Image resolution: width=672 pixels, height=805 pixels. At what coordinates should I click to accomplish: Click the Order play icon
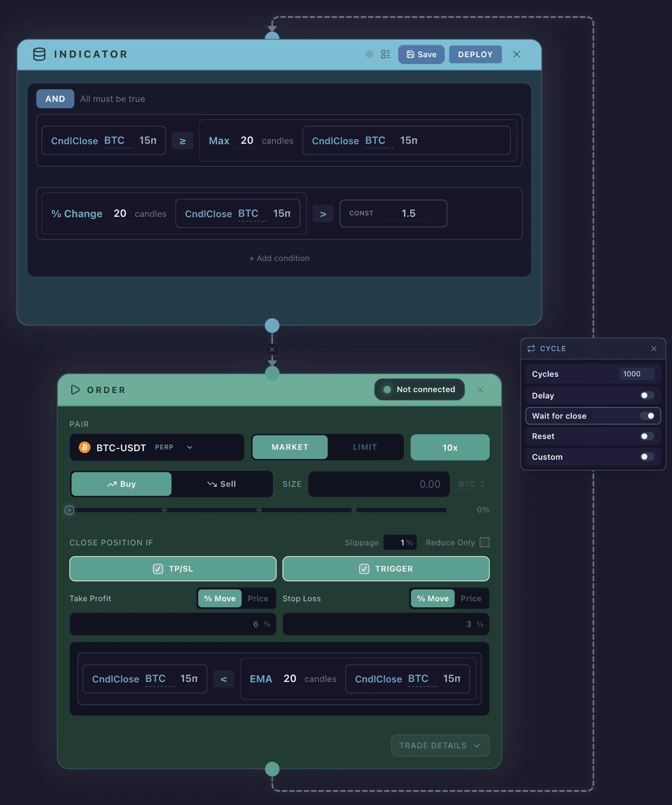click(75, 390)
